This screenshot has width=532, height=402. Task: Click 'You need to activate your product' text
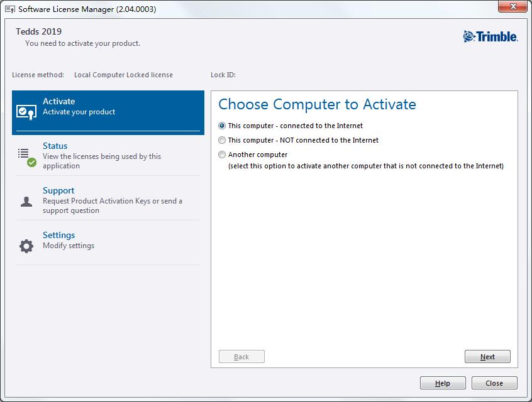[82, 43]
